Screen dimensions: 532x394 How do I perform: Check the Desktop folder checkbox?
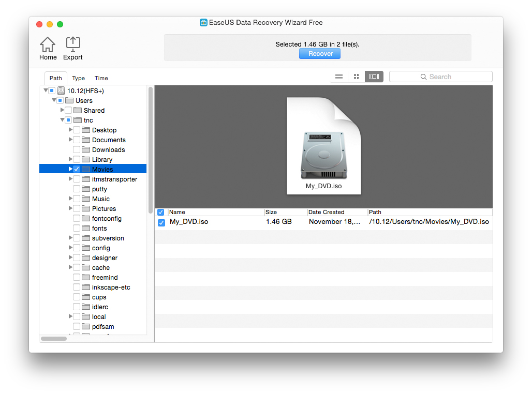[77, 130]
